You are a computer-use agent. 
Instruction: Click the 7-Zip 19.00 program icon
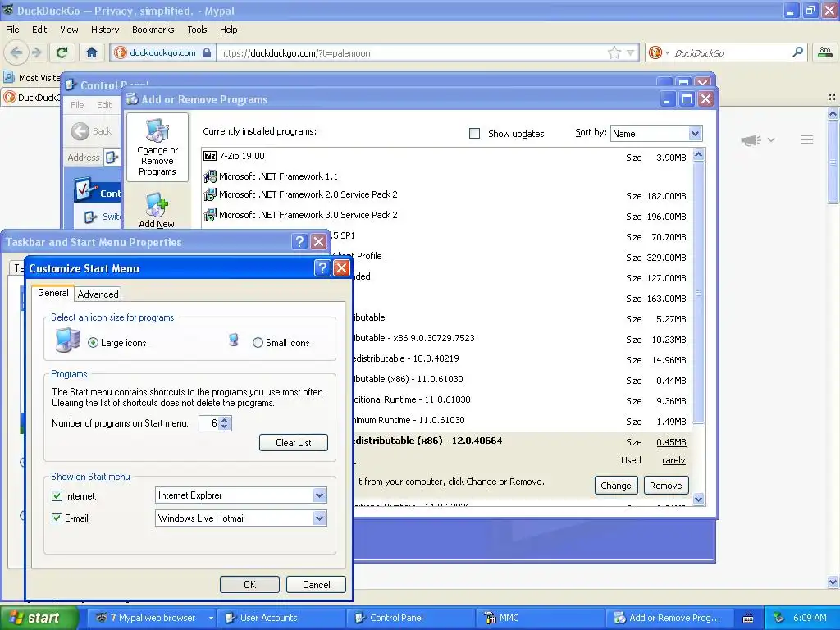(209, 156)
